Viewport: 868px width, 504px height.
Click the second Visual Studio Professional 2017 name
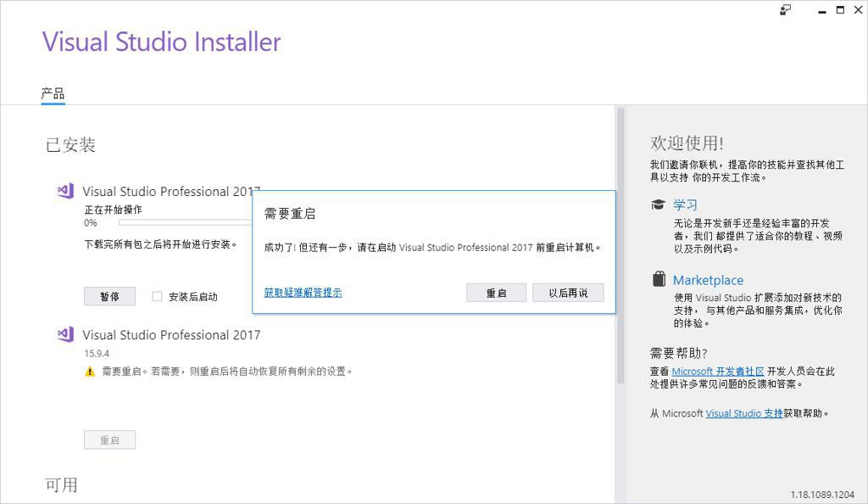coord(171,335)
